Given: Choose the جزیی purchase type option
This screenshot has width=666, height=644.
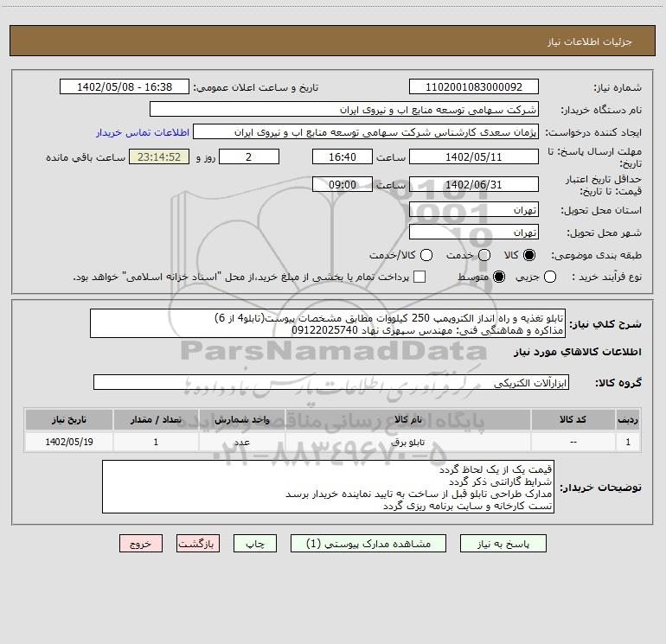Looking at the screenshot, I should [550, 277].
